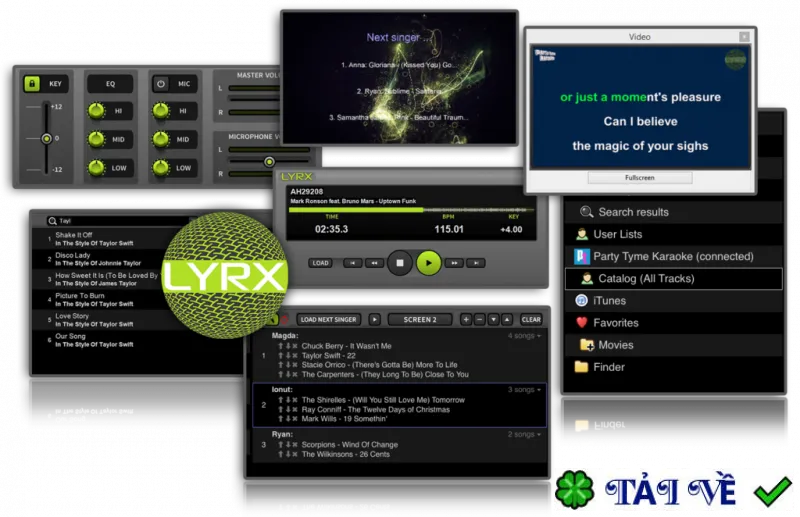This screenshot has height=517, width=800.
Task: Remove Taylor Swift - 22 with its X icon
Action: click(x=295, y=356)
